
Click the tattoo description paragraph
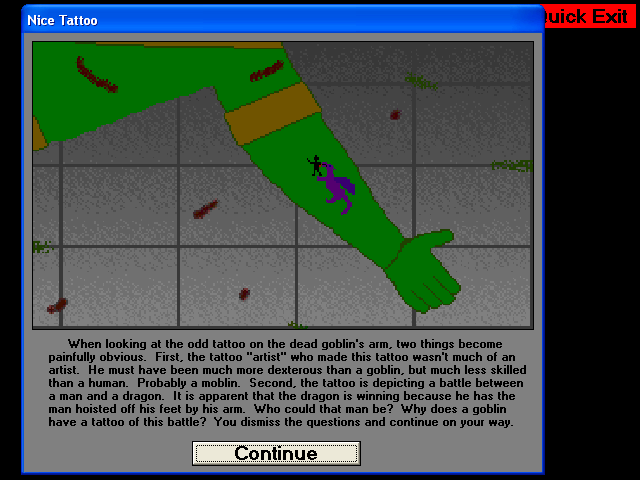(x=287, y=383)
